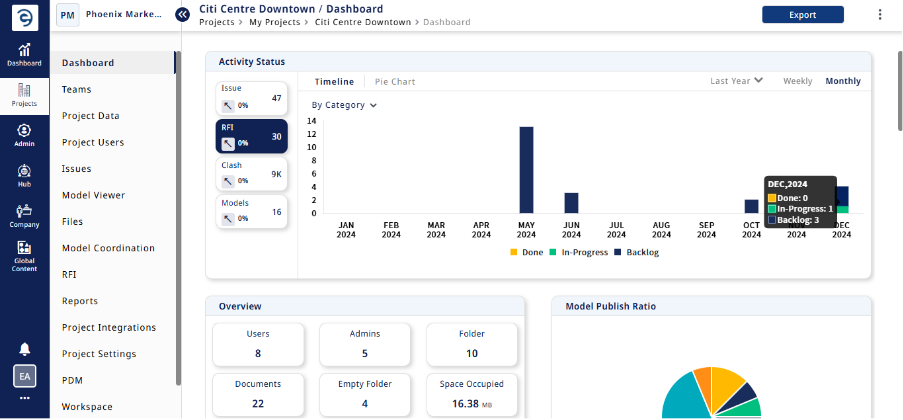Open the Admin section icon
The height and width of the screenshot is (420, 903).
coord(24,135)
